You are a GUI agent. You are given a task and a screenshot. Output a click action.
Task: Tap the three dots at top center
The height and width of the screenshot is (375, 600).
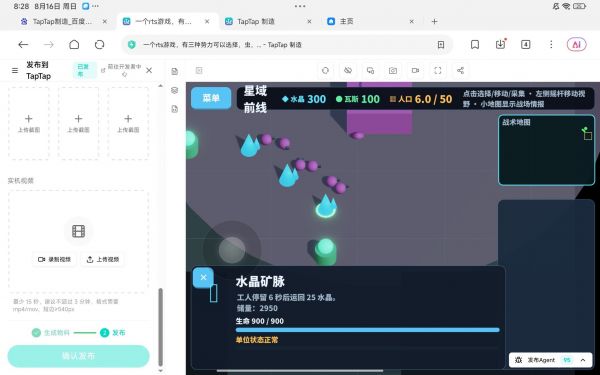point(300,6)
